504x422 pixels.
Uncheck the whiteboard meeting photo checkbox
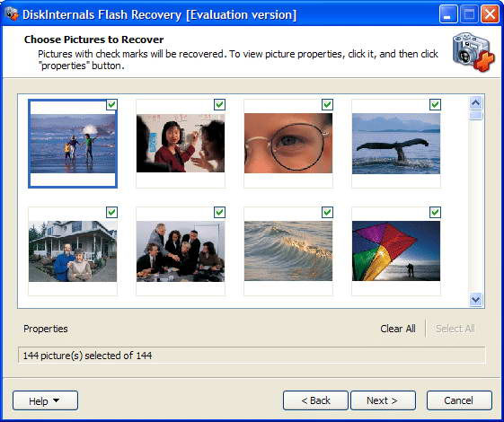(219, 105)
